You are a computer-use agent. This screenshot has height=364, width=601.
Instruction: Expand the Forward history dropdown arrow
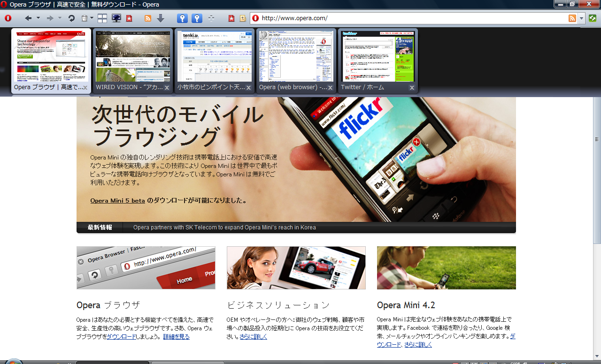60,18
